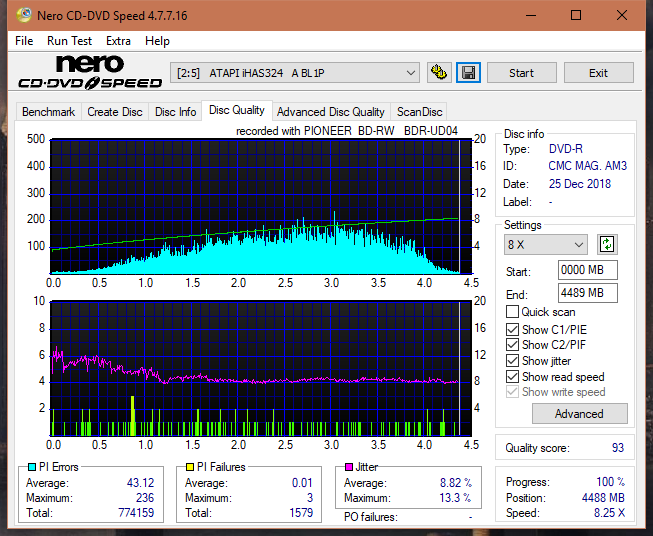
Task: Switch to the ScanDisc tab
Action: pyautogui.click(x=419, y=112)
